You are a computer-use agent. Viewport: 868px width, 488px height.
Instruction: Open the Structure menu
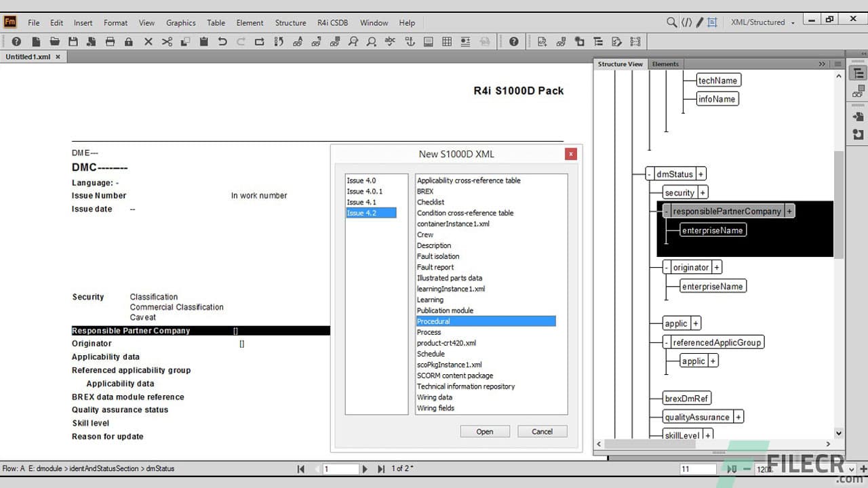[290, 22]
